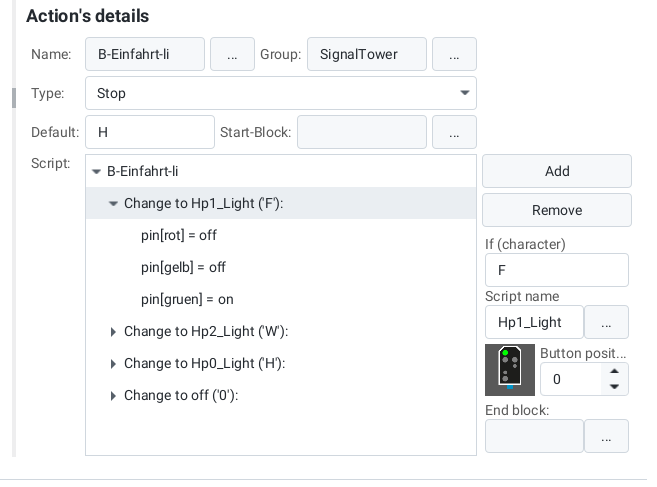Screen dimensions: 657x487
Task: Collapse the Change to Hp1_Light section
Action: 113,203
